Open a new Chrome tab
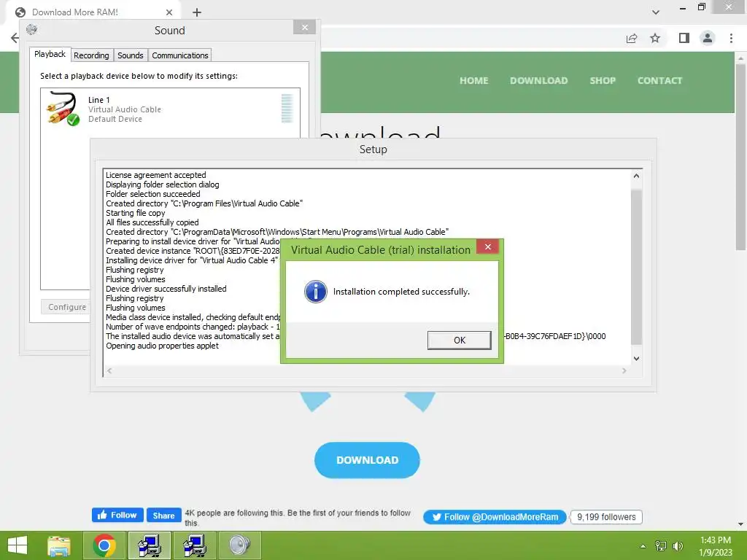Viewport: 747px width, 560px height. (x=197, y=12)
